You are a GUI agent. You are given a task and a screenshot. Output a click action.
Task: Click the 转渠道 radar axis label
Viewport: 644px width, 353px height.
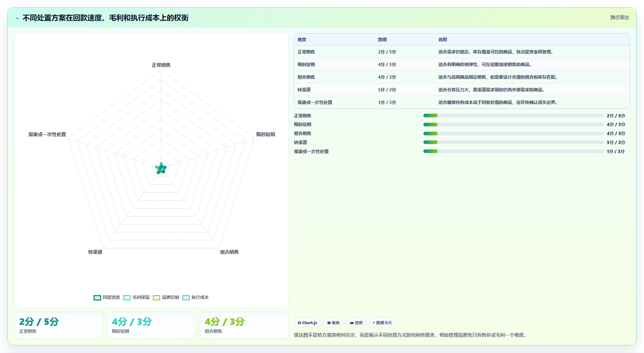pyautogui.click(x=95, y=252)
